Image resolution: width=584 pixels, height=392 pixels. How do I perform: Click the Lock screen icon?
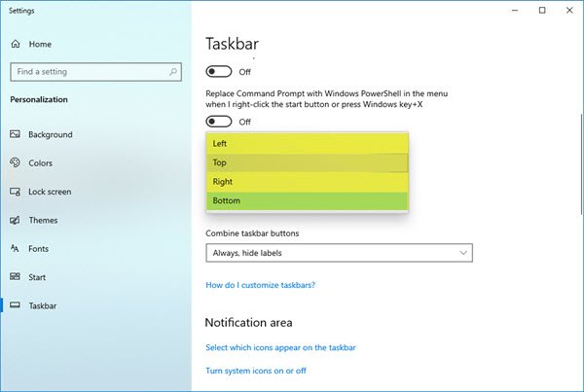coord(15,192)
